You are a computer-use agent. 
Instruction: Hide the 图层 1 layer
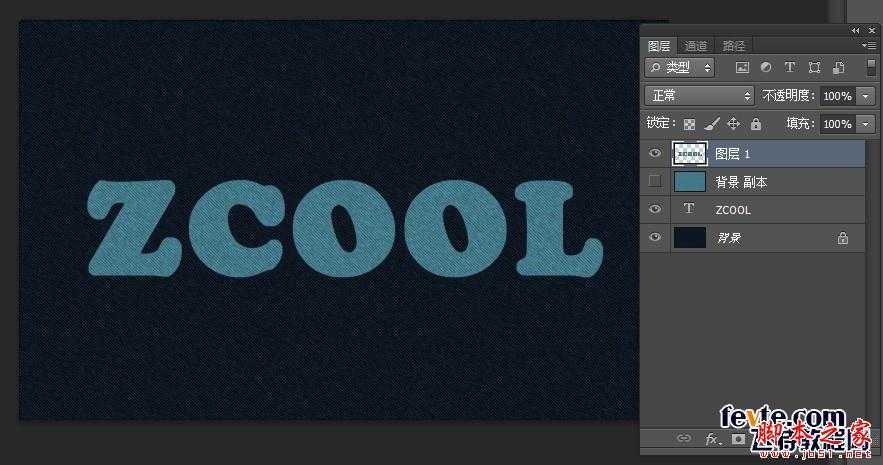click(655, 153)
